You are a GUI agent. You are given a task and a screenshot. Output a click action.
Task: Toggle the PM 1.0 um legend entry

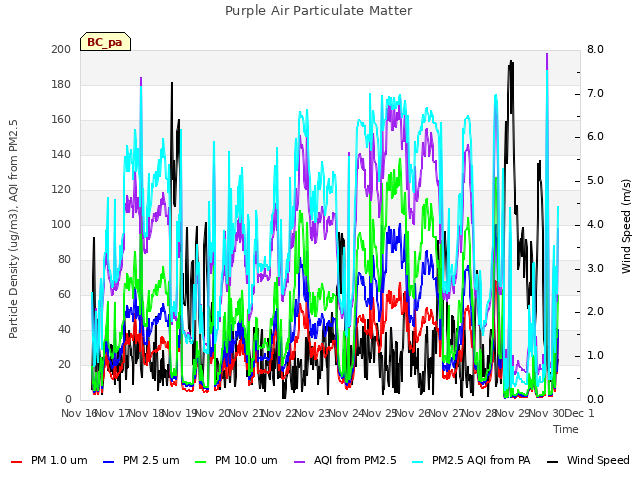pos(49,460)
